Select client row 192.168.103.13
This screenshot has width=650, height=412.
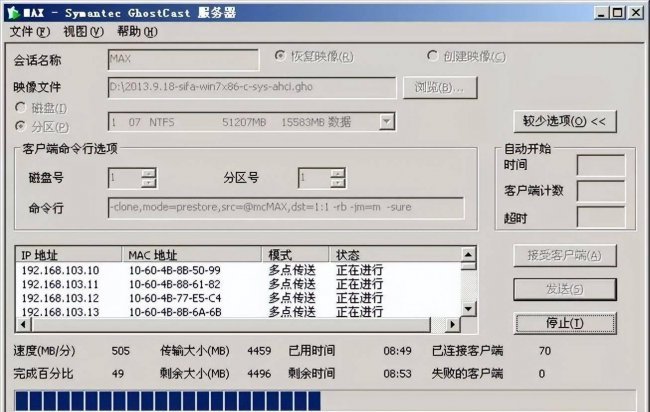238,312
